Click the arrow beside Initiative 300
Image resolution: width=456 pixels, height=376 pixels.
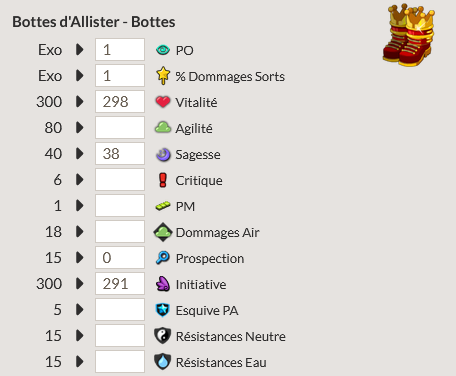point(79,283)
